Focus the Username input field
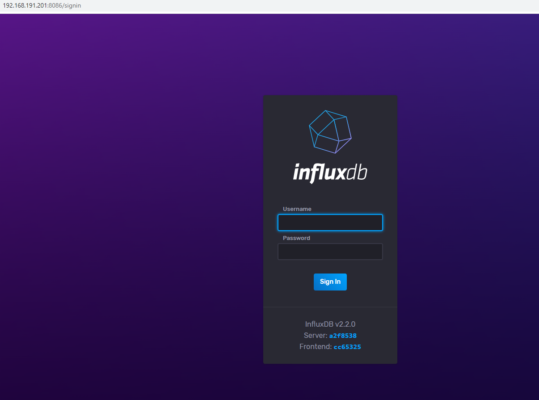This screenshot has height=400, width=539. pyautogui.click(x=330, y=222)
